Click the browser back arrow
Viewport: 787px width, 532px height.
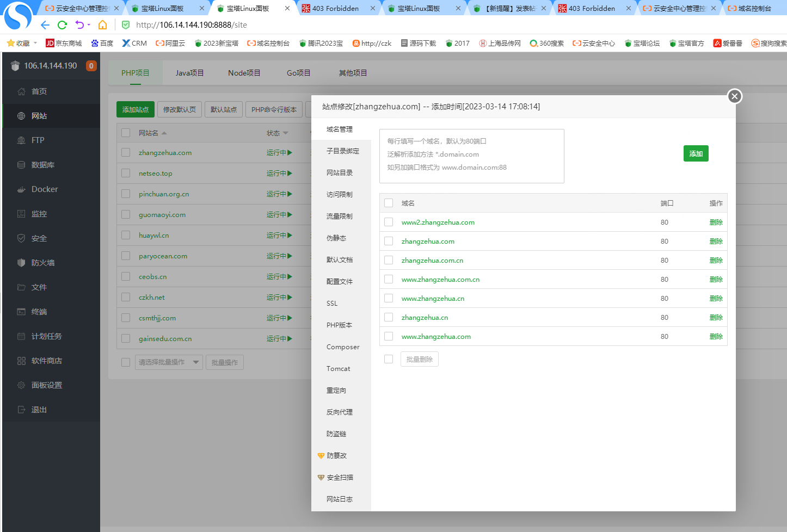click(x=45, y=25)
